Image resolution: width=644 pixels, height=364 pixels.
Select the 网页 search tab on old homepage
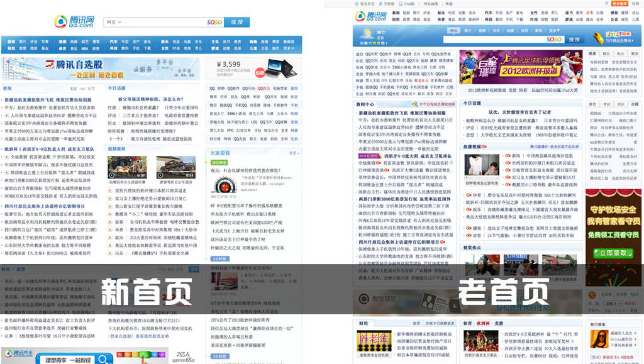[x=453, y=30]
